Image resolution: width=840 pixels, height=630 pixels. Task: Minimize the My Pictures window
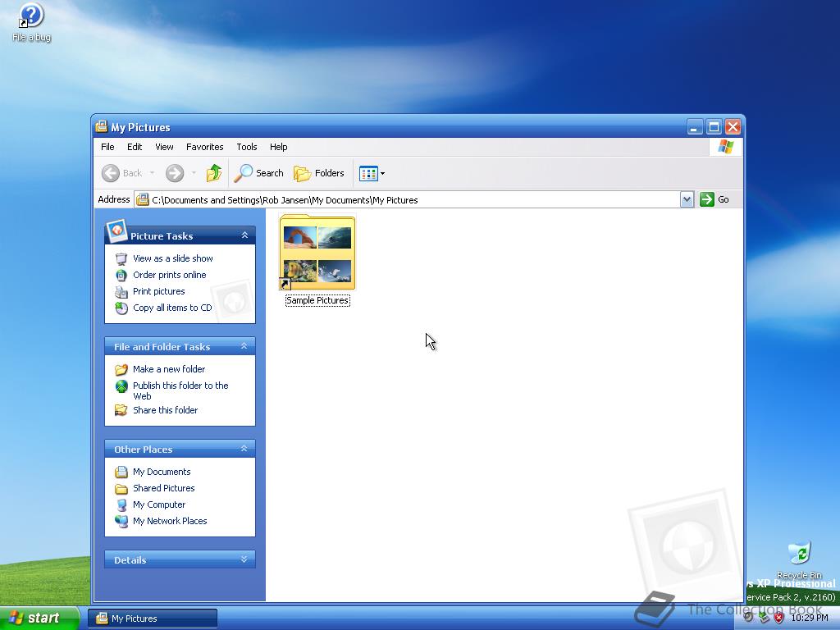(x=695, y=127)
